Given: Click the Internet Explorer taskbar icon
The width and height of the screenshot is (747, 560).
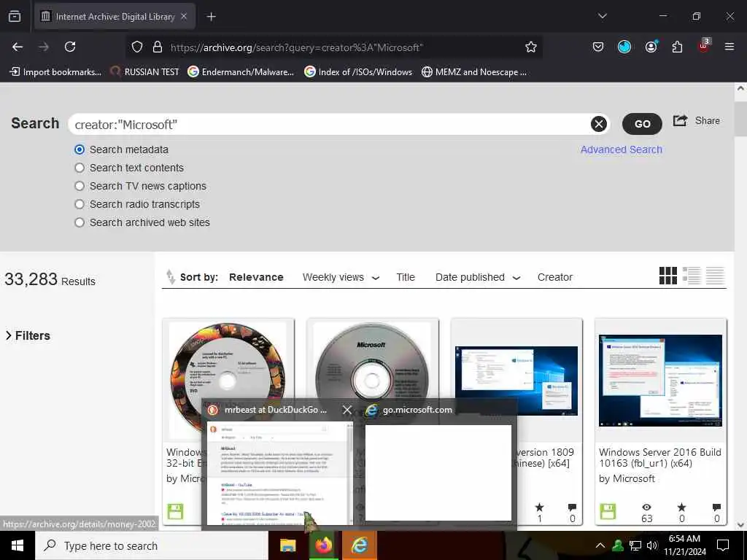Looking at the screenshot, I should point(359,545).
